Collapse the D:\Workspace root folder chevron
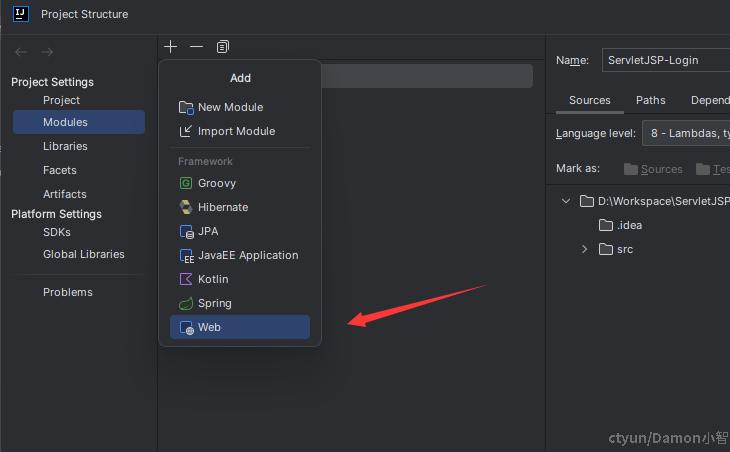Image resolution: width=730 pixels, height=452 pixels. pyautogui.click(x=566, y=201)
